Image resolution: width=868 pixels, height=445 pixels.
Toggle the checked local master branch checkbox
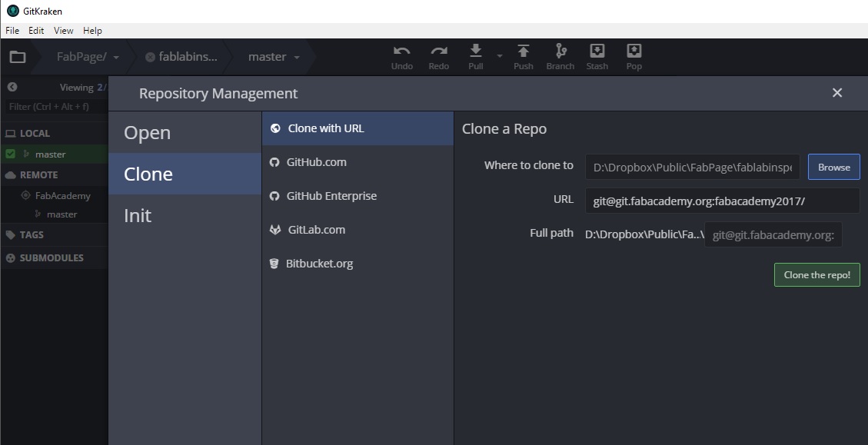(x=10, y=154)
